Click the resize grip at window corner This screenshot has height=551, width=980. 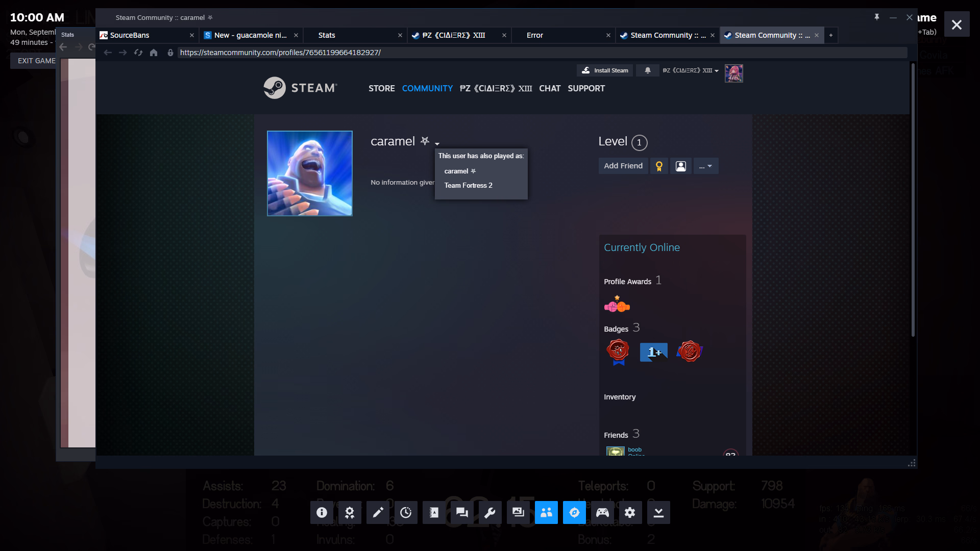(912, 463)
